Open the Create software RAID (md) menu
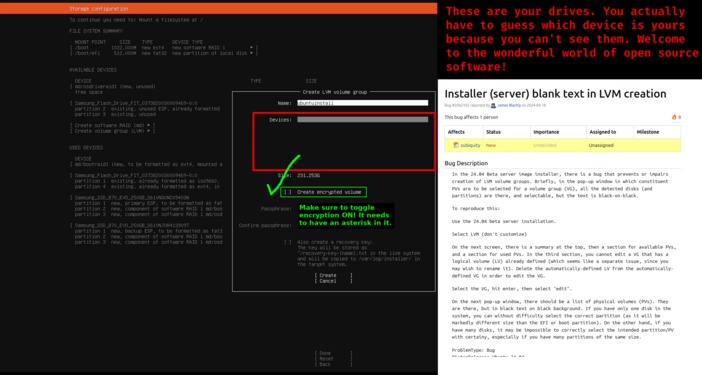Screen dimensions: 702x375 pos(112,125)
